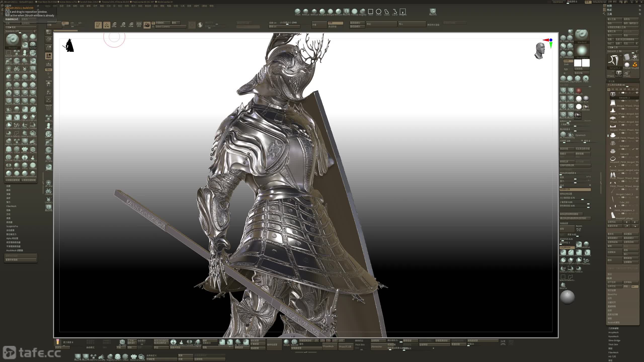Select the SnakeSphere brush in the brush palette

(x=9, y=110)
